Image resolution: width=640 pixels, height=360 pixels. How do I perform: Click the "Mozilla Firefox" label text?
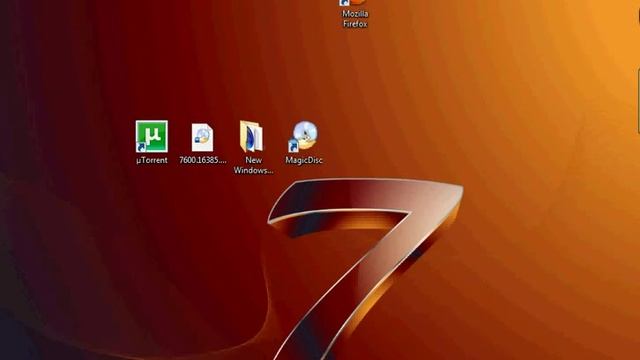pyautogui.click(x=355, y=19)
